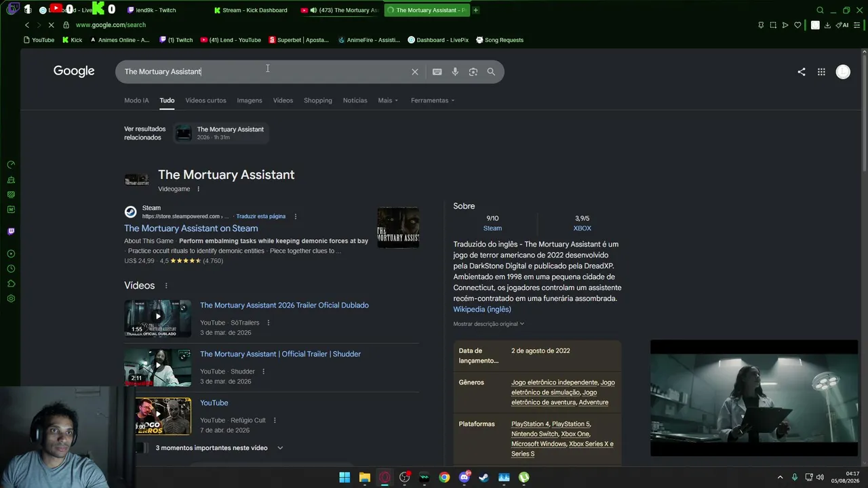Open the Twitch panel in the sidebar
868x488 pixels.
pos(11,231)
